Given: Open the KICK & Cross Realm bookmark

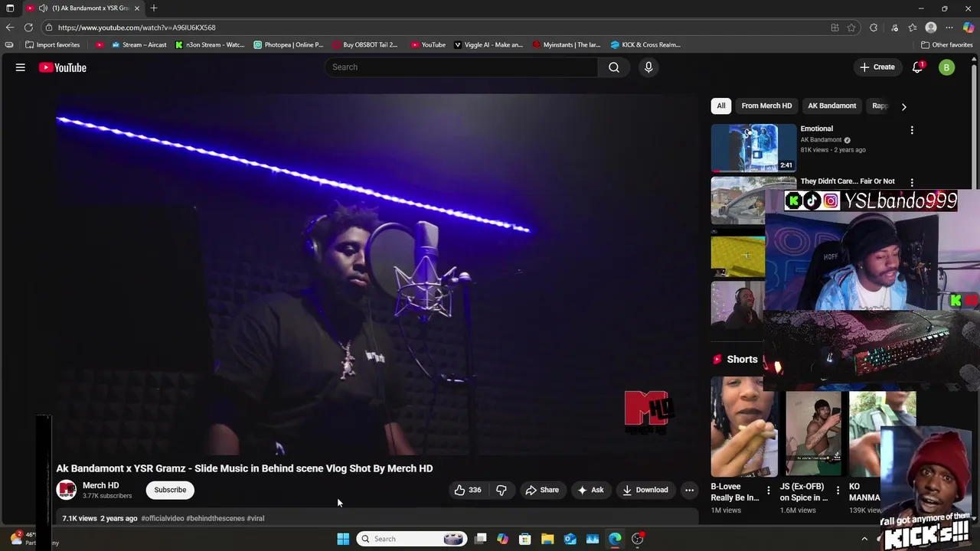Looking at the screenshot, I should pos(645,44).
